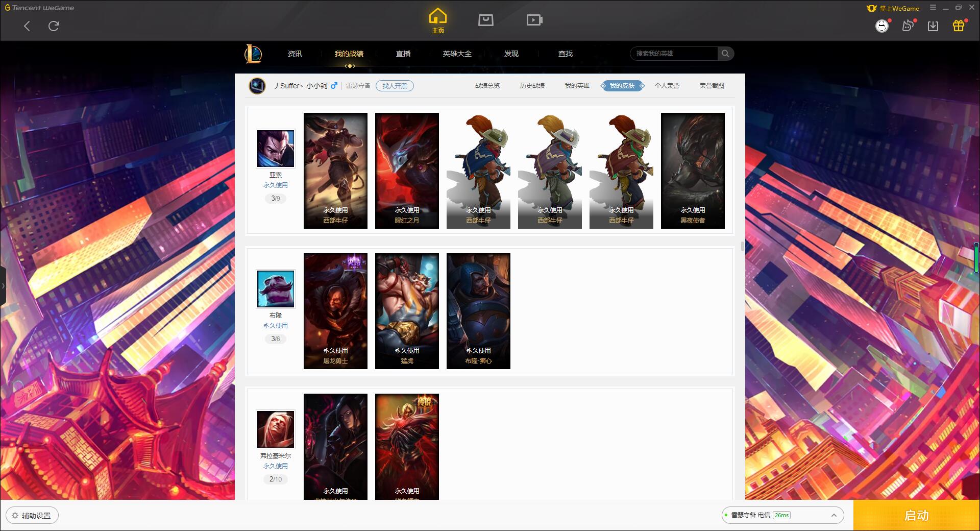Switch to 战绩总览 sub-tab

(x=487, y=86)
